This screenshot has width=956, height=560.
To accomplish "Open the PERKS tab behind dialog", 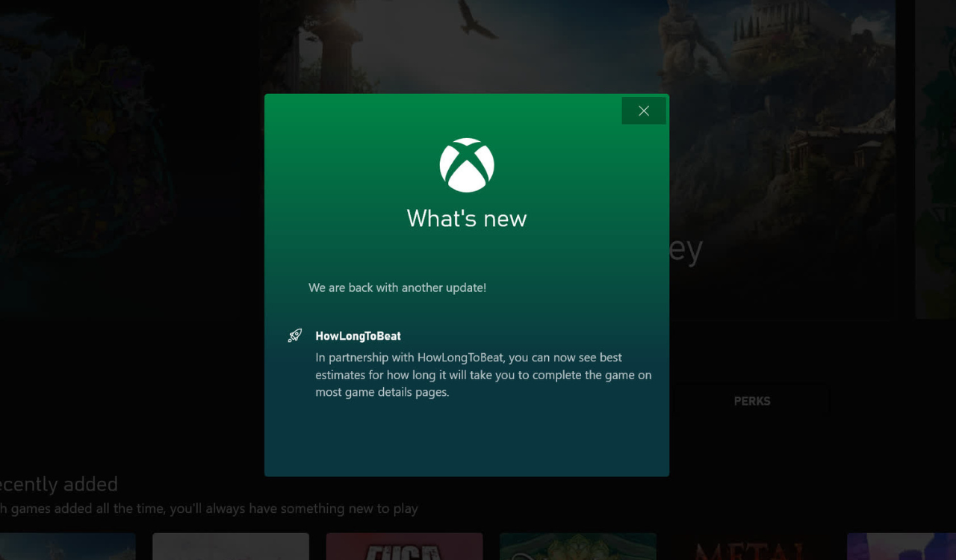I will (x=751, y=401).
